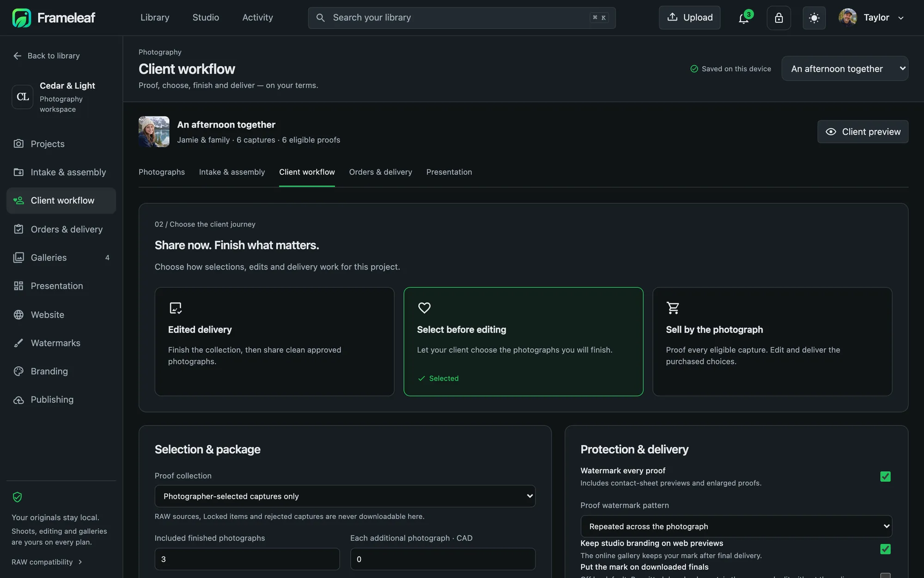The image size is (924, 578).
Task: Switch to Intake & assembly tab
Action: (x=232, y=172)
